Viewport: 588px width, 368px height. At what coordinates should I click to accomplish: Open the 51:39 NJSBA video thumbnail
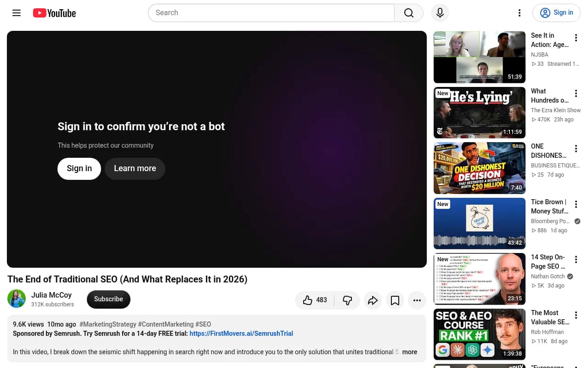[480, 57]
